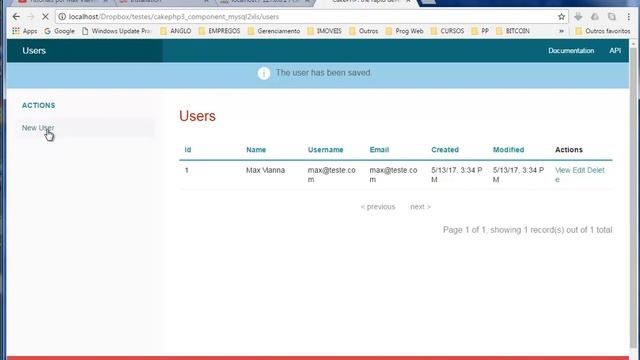Viewport: 640px width, 360px height.
Task: Sort table by Email column
Action: (379, 150)
